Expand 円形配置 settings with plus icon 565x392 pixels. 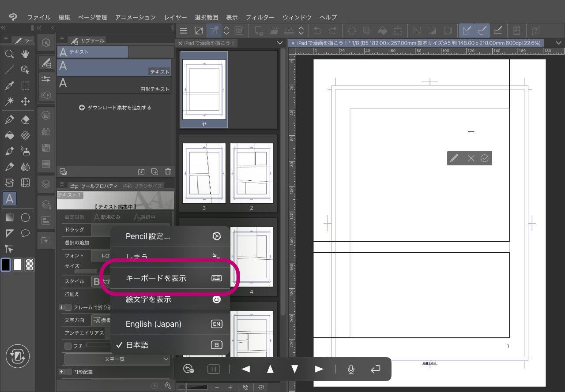pos(61,372)
